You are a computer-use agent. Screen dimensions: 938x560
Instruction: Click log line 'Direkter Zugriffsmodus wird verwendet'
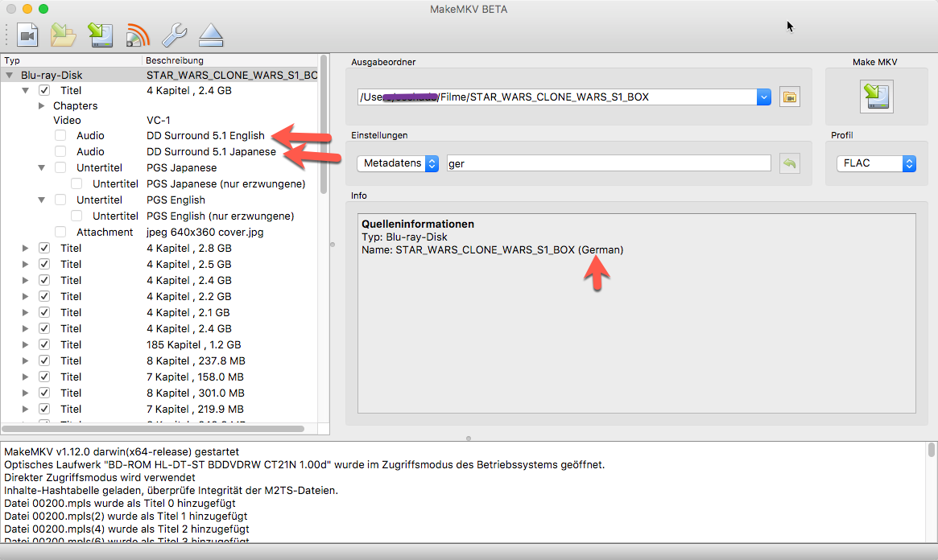99,477
